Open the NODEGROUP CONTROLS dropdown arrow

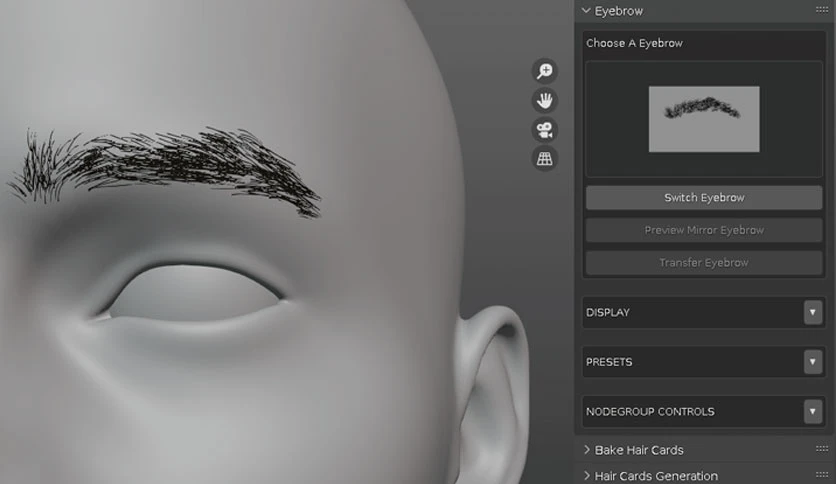point(813,412)
